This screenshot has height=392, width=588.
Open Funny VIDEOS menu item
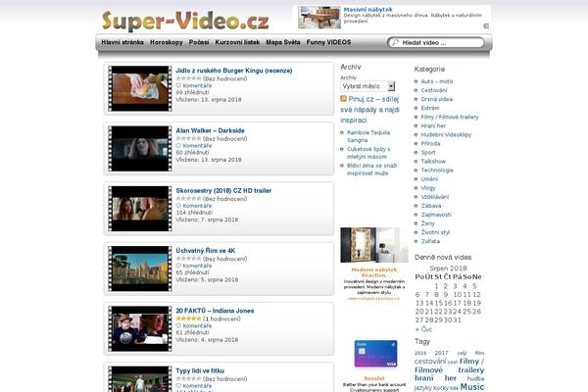click(328, 42)
